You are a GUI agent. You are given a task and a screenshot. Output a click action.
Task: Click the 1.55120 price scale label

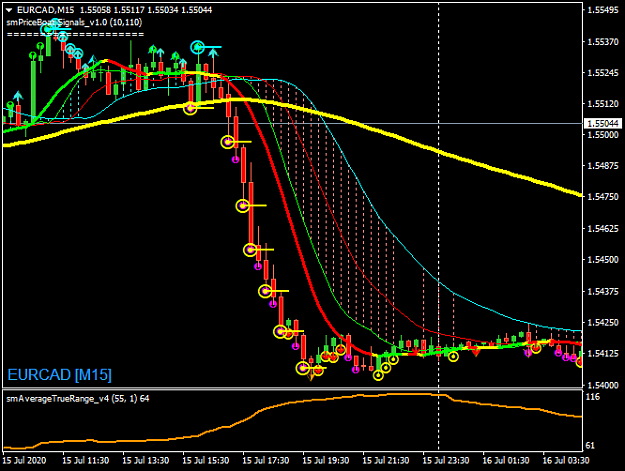click(x=603, y=104)
